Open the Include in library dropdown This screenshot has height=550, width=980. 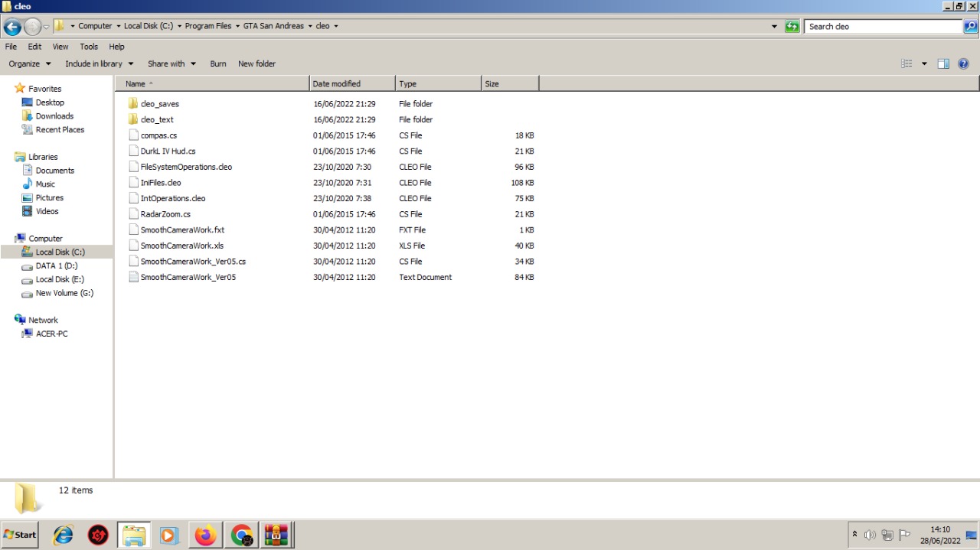tap(99, 63)
